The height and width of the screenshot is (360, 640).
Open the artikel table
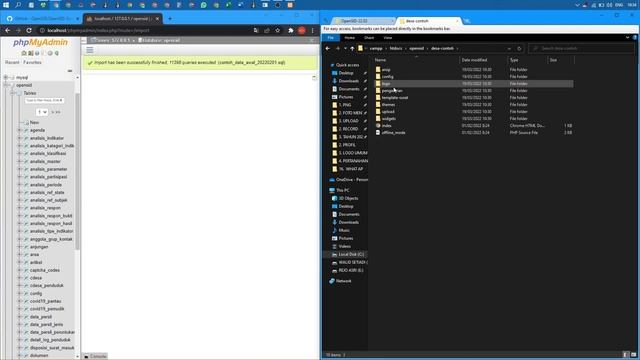pyautogui.click(x=36, y=262)
